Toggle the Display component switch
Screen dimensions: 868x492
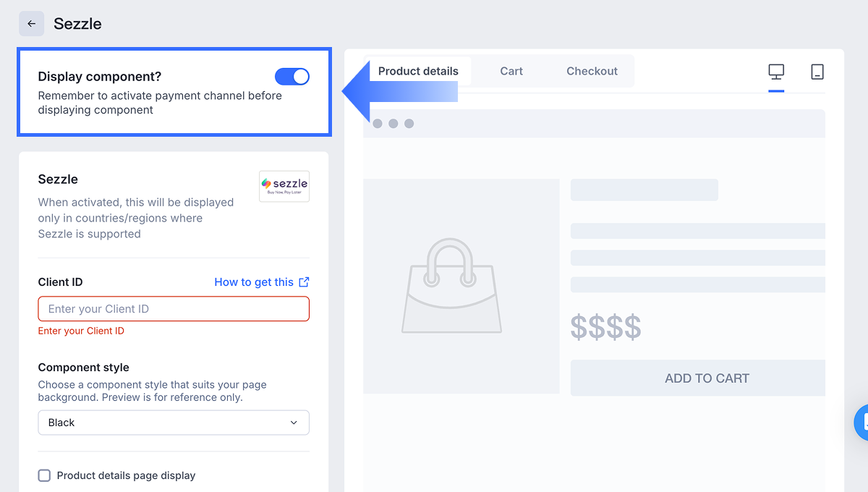point(292,77)
